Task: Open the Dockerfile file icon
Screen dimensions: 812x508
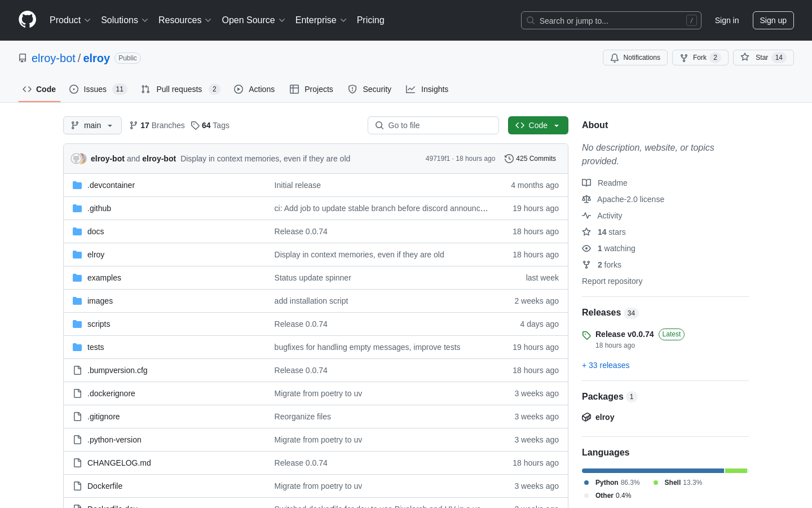Action: pos(77,486)
